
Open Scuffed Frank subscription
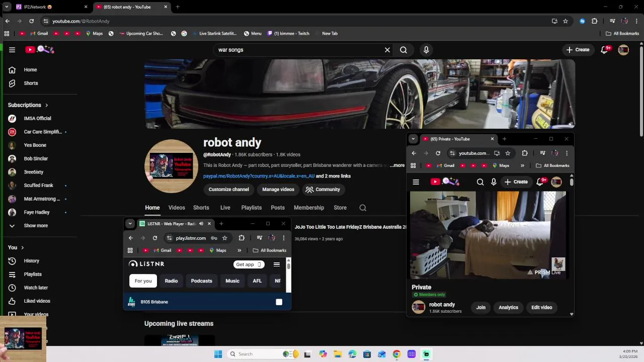(x=38, y=186)
